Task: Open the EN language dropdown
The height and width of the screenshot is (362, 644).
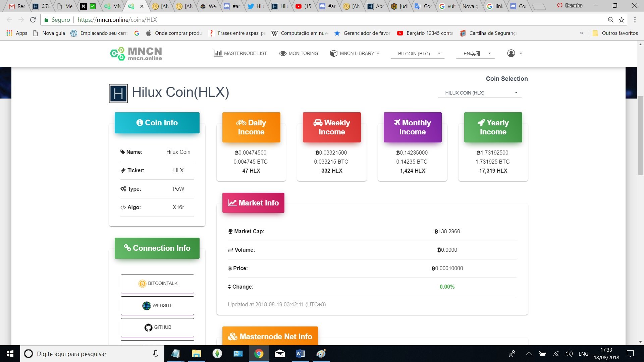Action: [475, 54]
